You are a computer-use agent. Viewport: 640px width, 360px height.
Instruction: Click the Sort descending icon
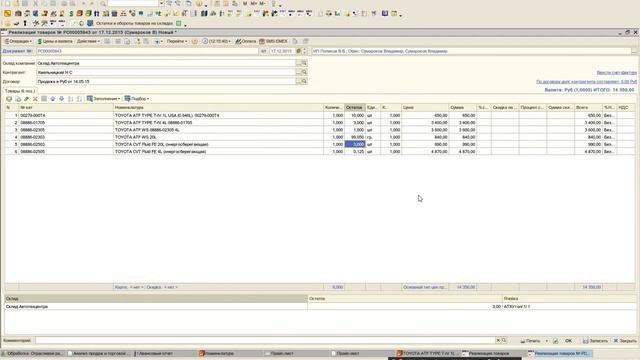[79, 99]
